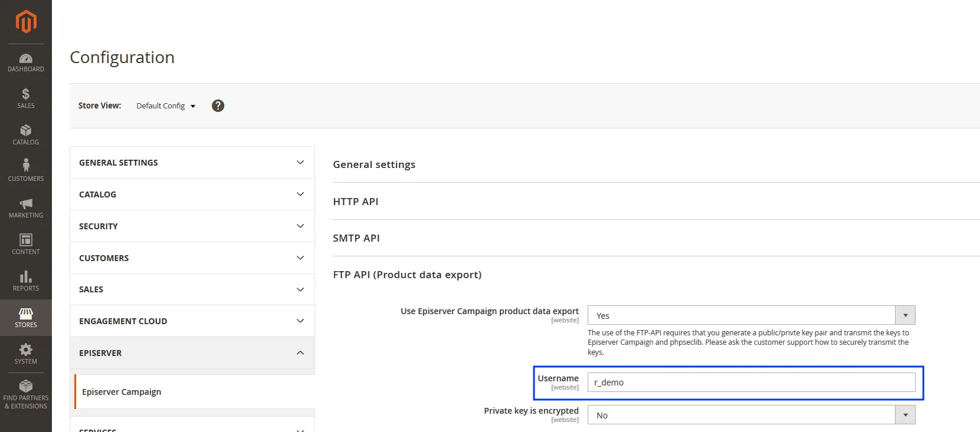Viewport: 980px width, 432px height.
Task: Open Use Episerver Campaign product data export dropdown
Action: [x=751, y=315]
